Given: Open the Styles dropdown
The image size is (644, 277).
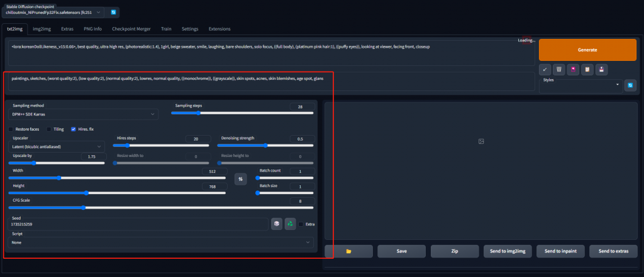Looking at the screenshot, I should 580,85.
